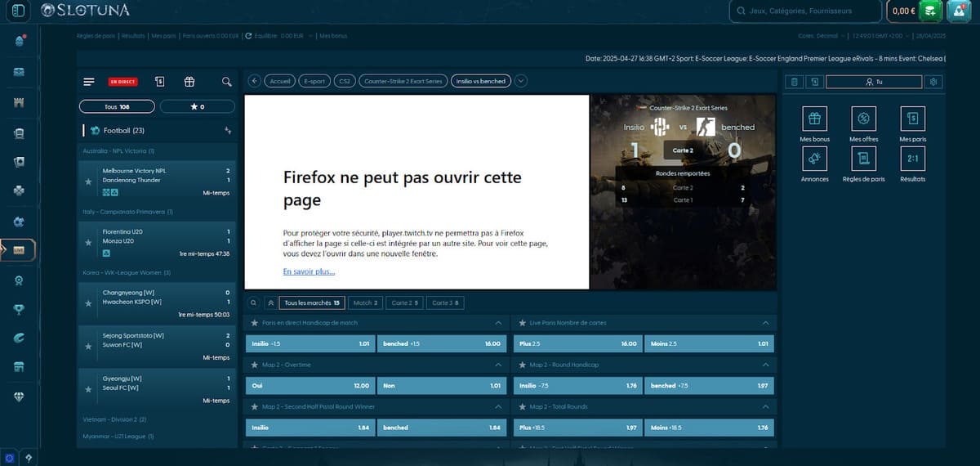Screen dimensions: 980x466
Task: Favorite the Fiorentina U20 match star
Action: (88, 241)
